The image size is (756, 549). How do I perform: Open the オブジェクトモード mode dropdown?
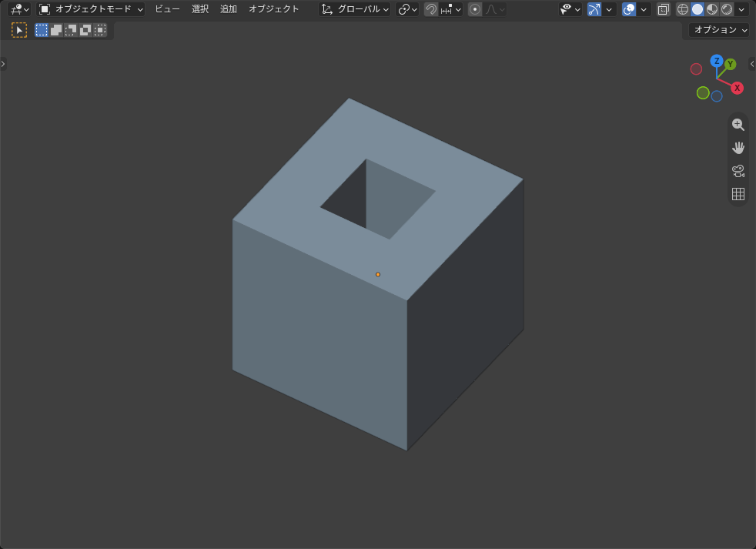(x=91, y=9)
